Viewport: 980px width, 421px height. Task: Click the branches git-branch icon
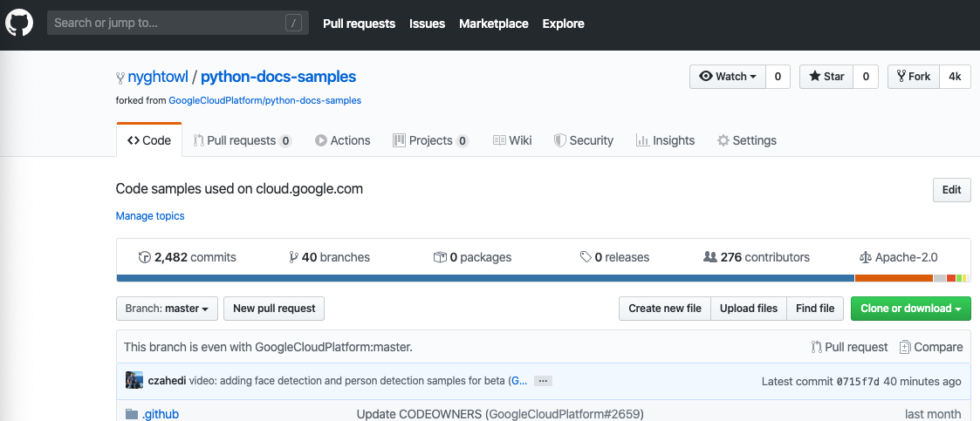293,257
